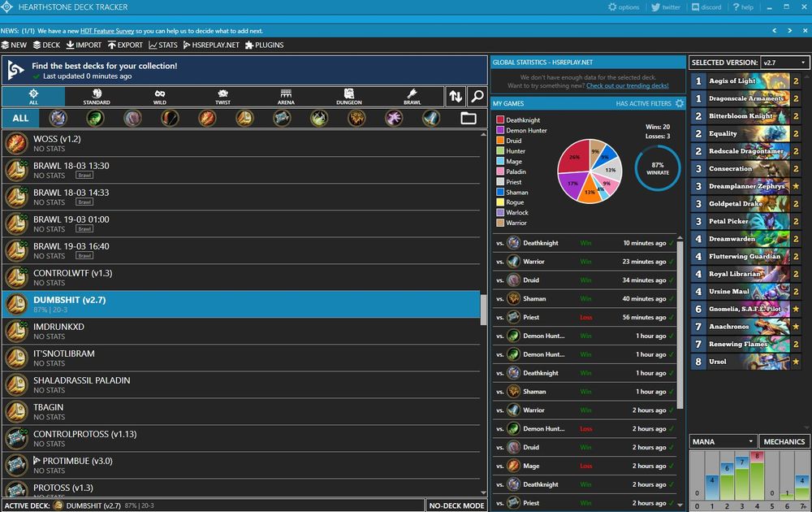Click the Hearthstone Deck Tracker logo icon
Image resolution: width=812 pixels, height=512 pixels.
coord(6,7)
